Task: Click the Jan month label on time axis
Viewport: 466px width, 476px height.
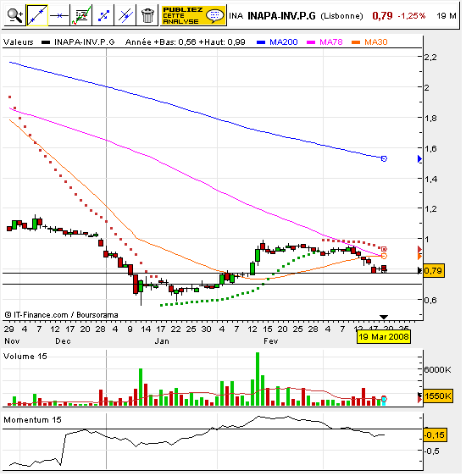Action: [x=162, y=341]
